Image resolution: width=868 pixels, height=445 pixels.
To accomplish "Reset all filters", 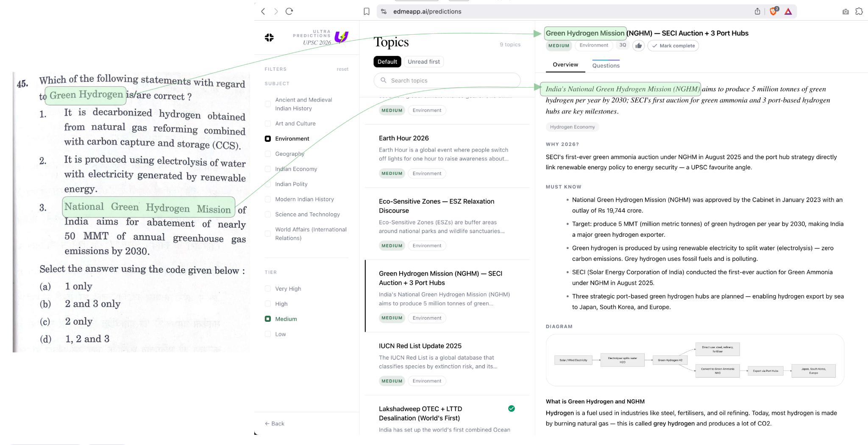I will coord(342,69).
